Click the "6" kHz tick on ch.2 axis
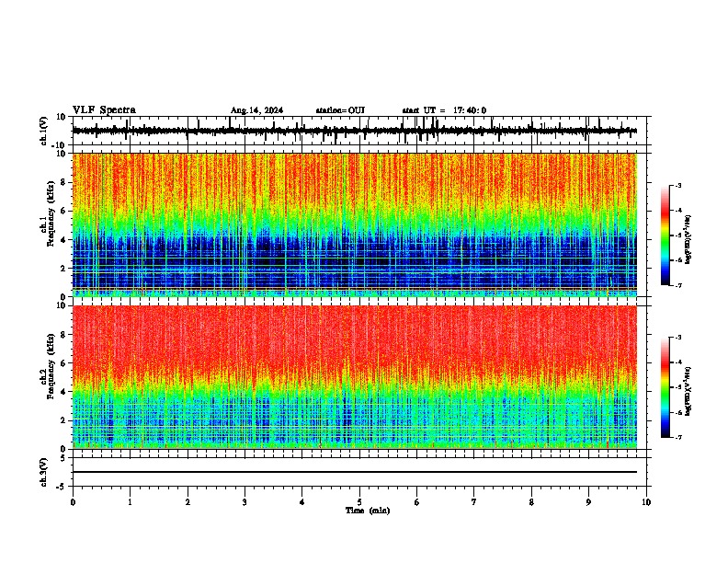Viewport: 728px width, 563px height. coord(63,363)
